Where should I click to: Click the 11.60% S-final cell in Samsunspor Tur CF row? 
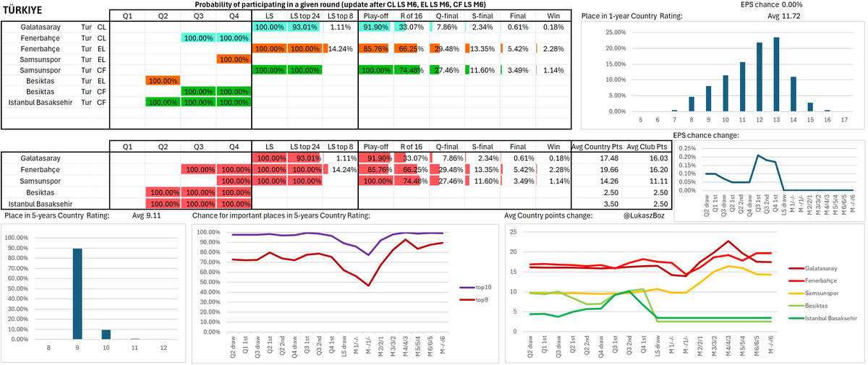(482, 70)
